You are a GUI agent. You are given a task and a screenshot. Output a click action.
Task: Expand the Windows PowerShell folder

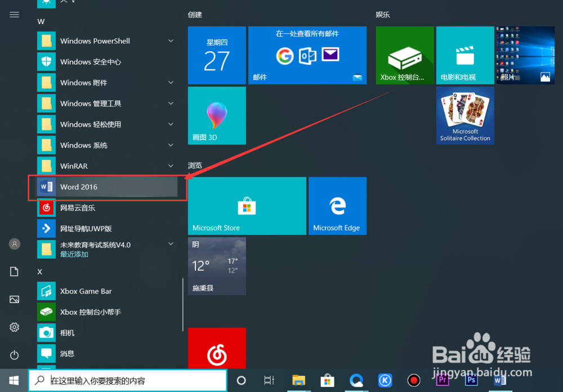(107, 41)
